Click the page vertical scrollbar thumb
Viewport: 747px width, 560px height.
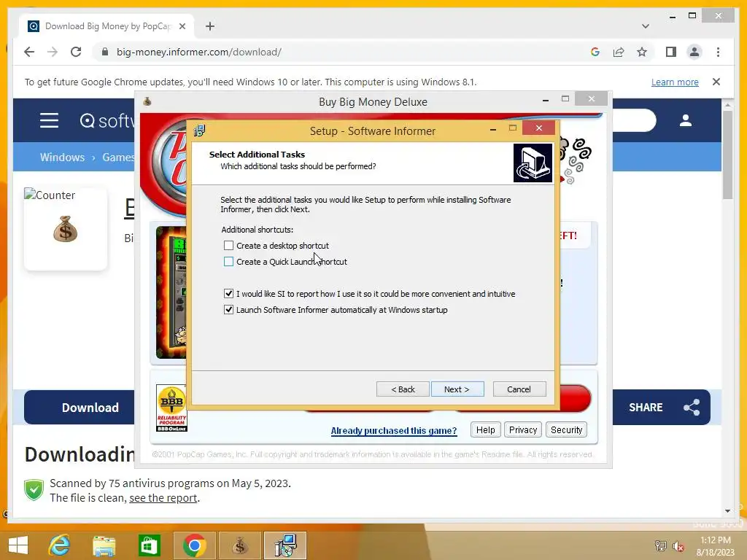727,155
